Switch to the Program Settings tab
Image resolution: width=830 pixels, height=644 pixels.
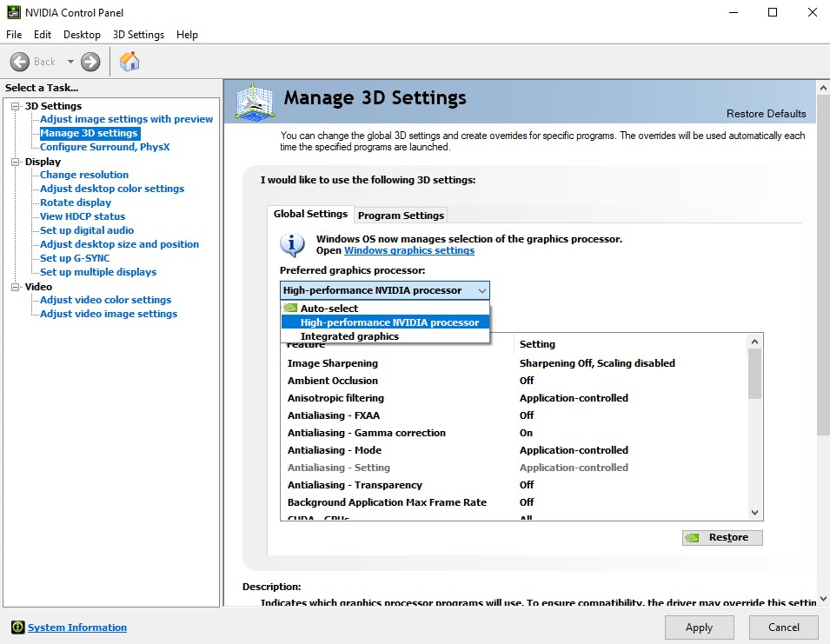click(x=401, y=216)
